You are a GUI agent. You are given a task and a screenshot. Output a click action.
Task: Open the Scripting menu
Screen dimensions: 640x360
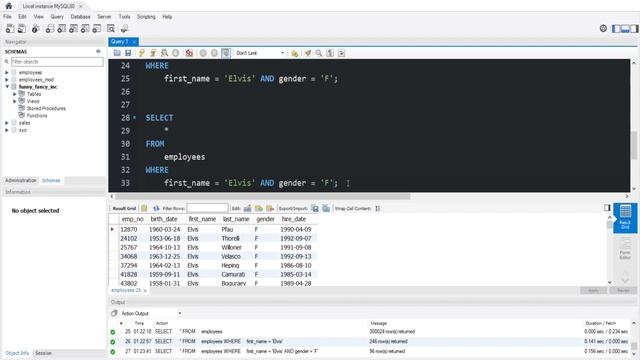(x=146, y=17)
